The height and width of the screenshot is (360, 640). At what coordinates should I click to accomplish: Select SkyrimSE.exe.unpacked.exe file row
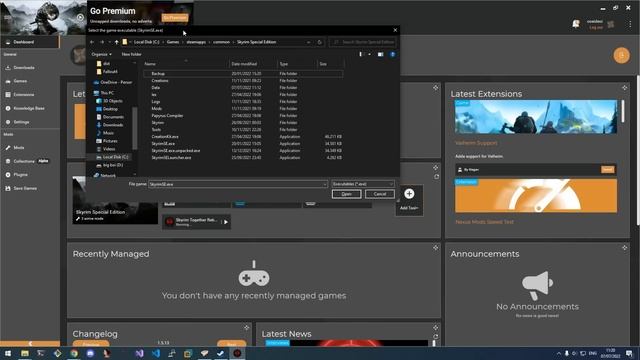(243, 151)
